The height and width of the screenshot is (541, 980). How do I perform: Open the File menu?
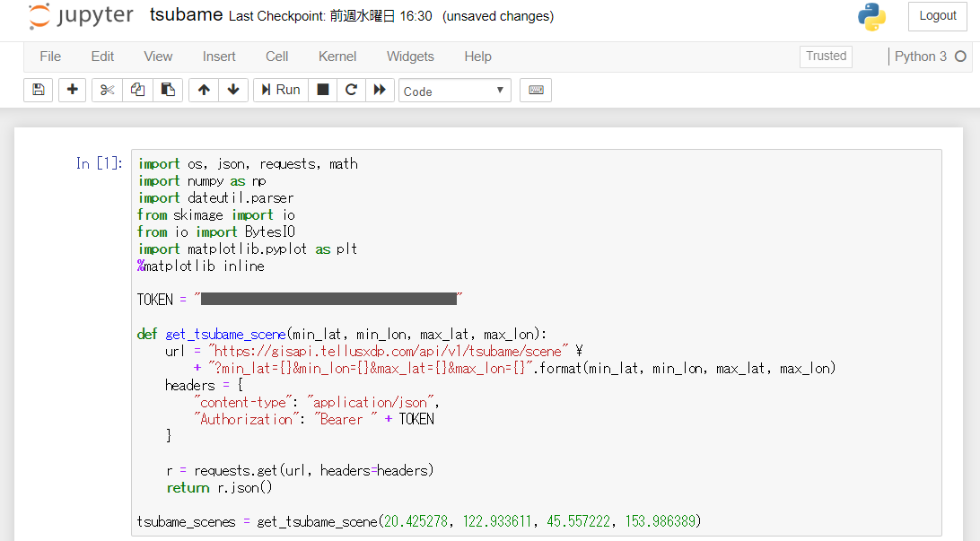click(50, 57)
